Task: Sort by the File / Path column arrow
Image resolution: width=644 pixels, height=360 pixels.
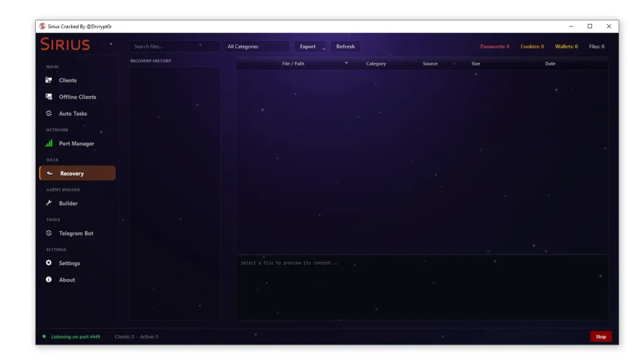Action: (346, 63)
